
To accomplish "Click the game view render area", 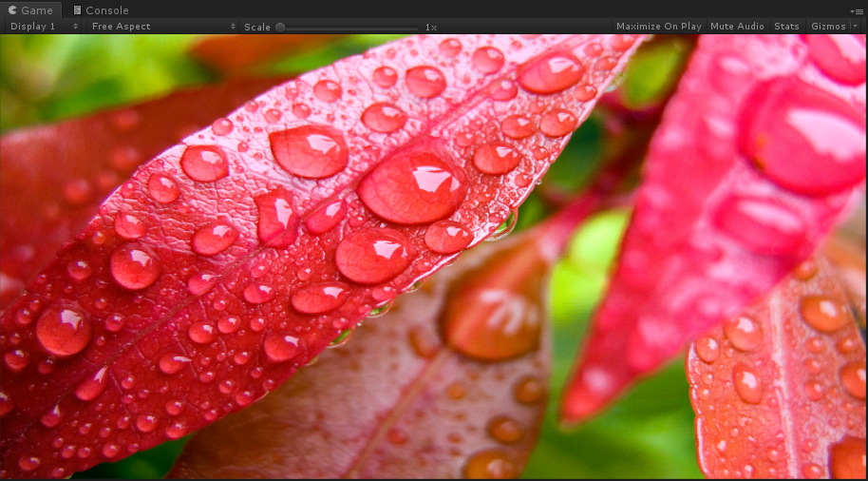I will pos(434,257).
